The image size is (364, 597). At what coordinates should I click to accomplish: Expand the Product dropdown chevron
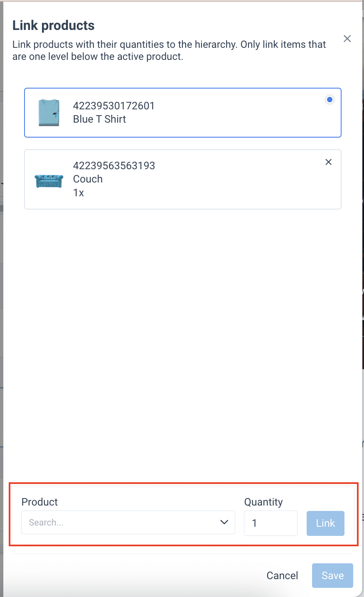tap(224, 522)
